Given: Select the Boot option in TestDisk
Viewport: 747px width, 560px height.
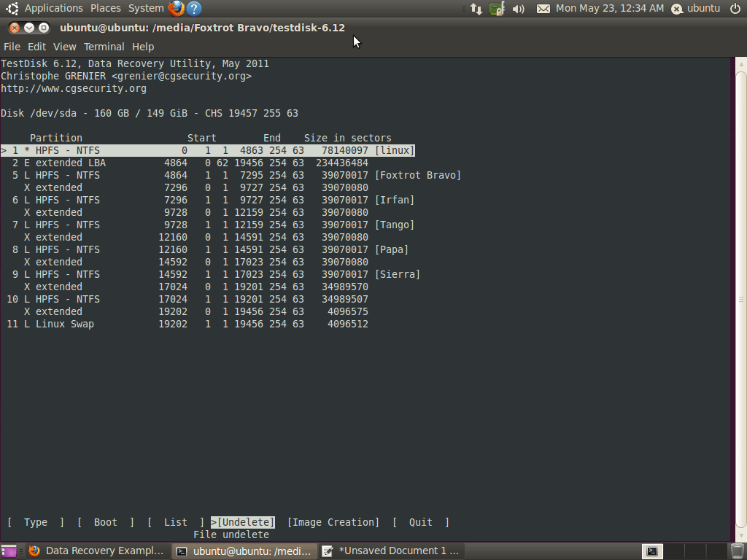Looking at the screenshot, I should (x=106, y=522).
